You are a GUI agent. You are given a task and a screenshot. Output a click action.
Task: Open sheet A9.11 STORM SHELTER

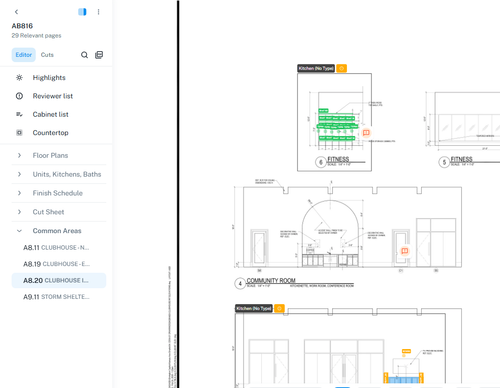click(x=59, y=297)
